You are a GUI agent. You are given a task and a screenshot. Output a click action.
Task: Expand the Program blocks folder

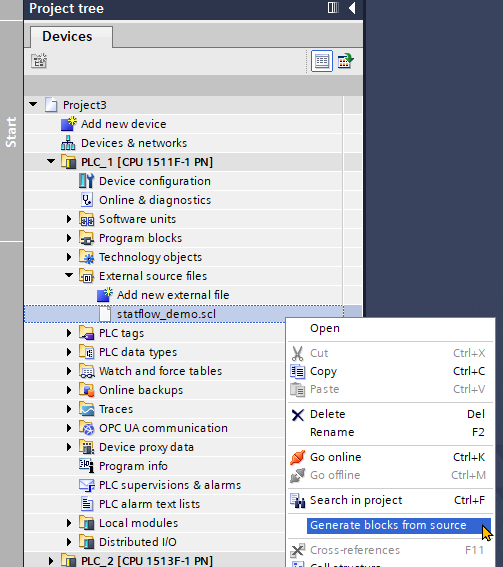(x=69, y=238)
